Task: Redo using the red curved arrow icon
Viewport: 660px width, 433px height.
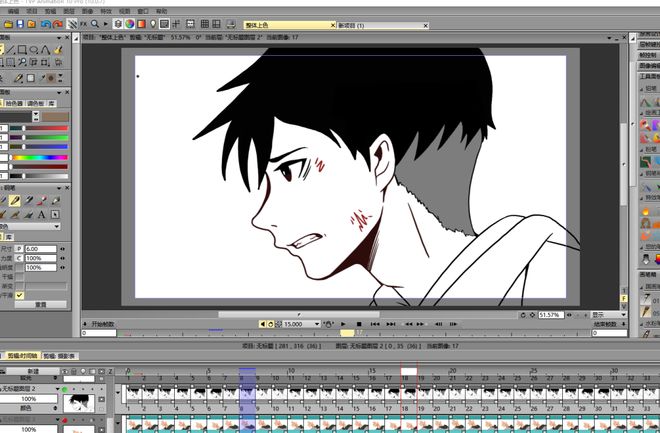Action: pos(57,24)
